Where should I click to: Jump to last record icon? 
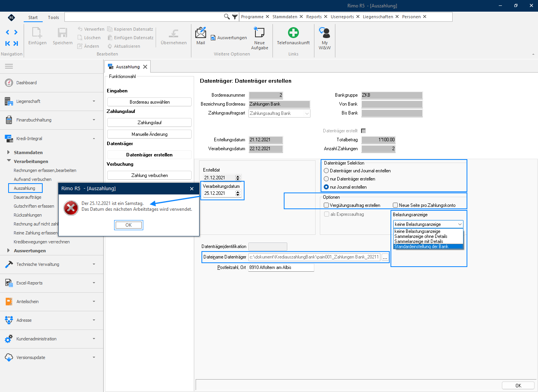[x=16, y=43]
